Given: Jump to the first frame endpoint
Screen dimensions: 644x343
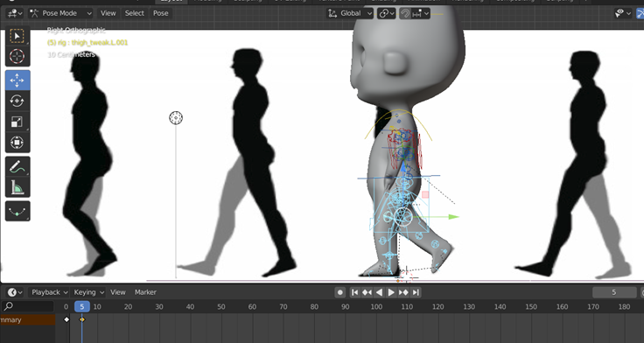Looking at the screenshot, I should (355, 292).
